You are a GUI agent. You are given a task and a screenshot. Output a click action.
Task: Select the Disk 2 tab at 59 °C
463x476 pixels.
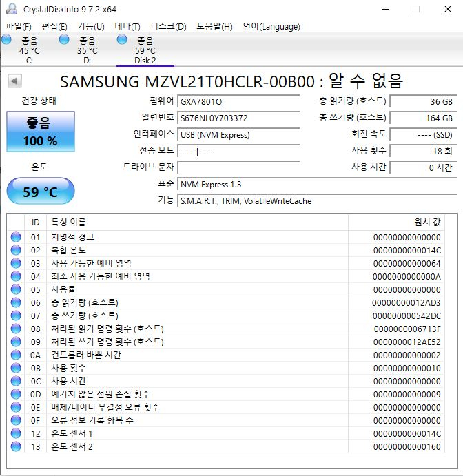pyautogui.click(x=145, y=50)
